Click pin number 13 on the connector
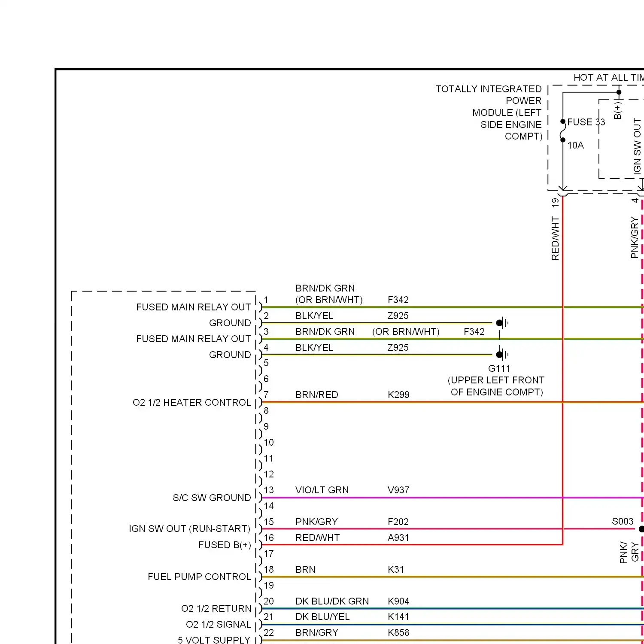The width and height of the screenshot is (644, 644). pyautogui.click(x=269, y=490)
